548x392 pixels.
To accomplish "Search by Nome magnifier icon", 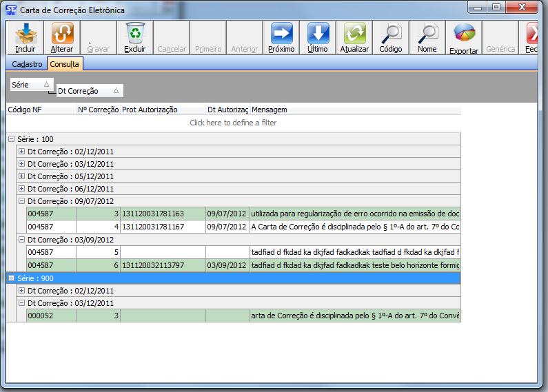I will tap(427, 34).
